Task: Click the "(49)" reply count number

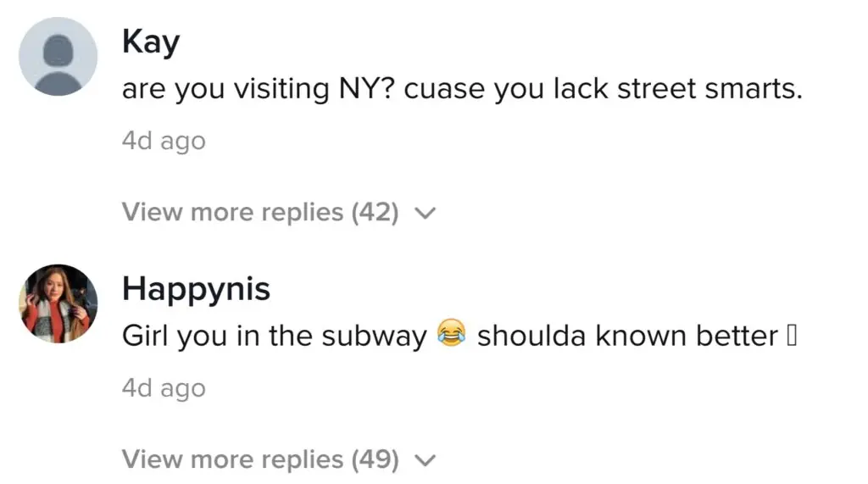Action: pos(375,459)
